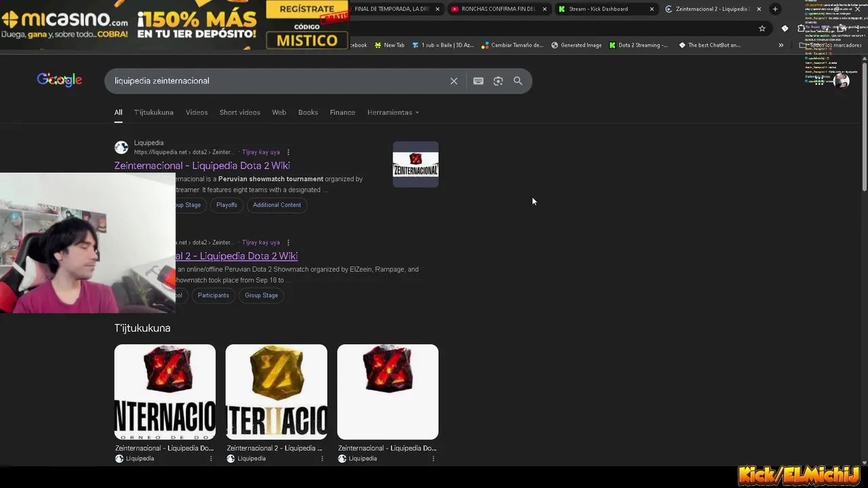
Task: Open the Dota 2 Streaming bookmark
Action: pos(638,45)
